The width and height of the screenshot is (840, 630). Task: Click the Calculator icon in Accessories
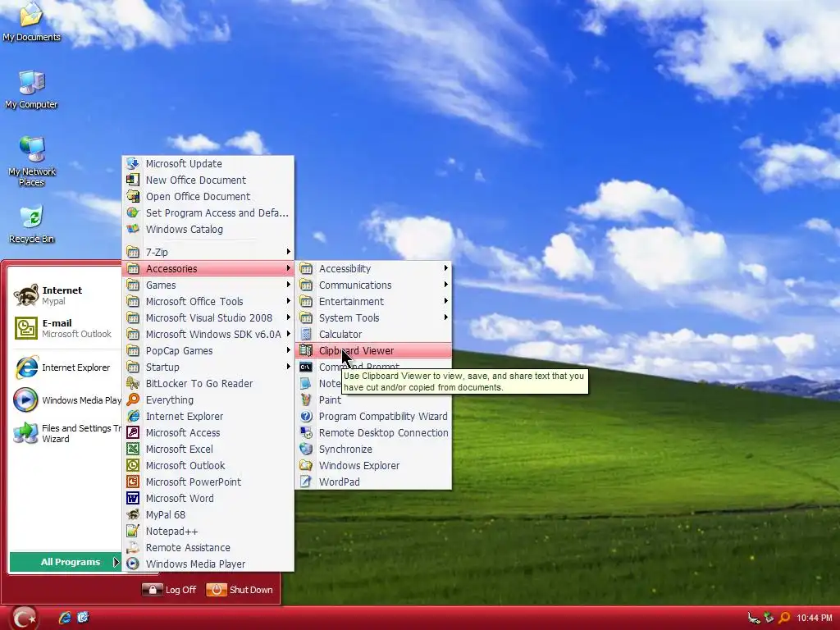pos(306,335)
